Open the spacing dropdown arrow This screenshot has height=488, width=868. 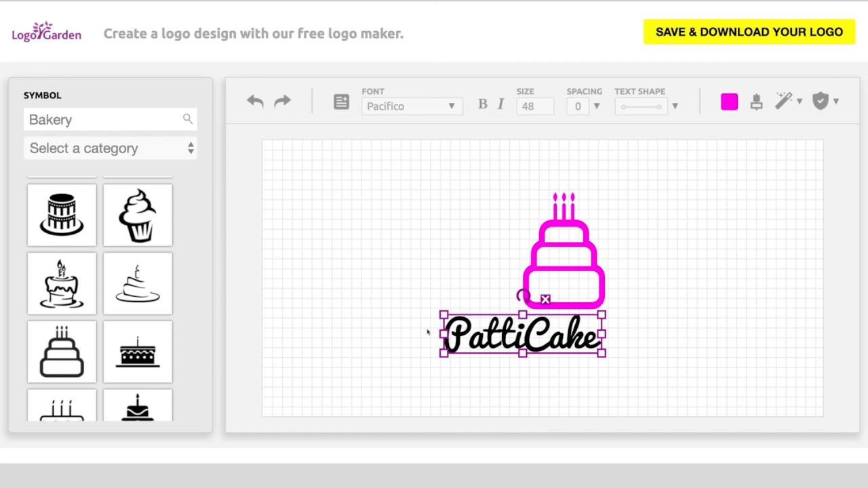click(x=597, y=106)
